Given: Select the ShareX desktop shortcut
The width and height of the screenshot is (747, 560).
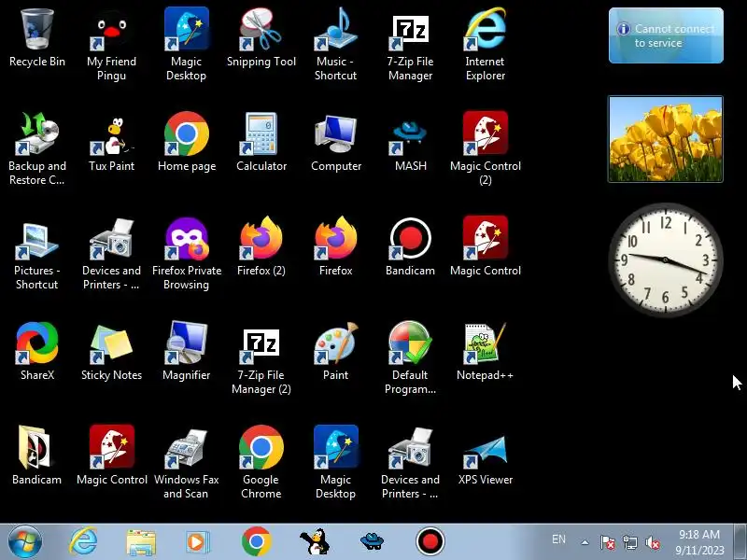Looking at the screenshot, I should 37,352.
